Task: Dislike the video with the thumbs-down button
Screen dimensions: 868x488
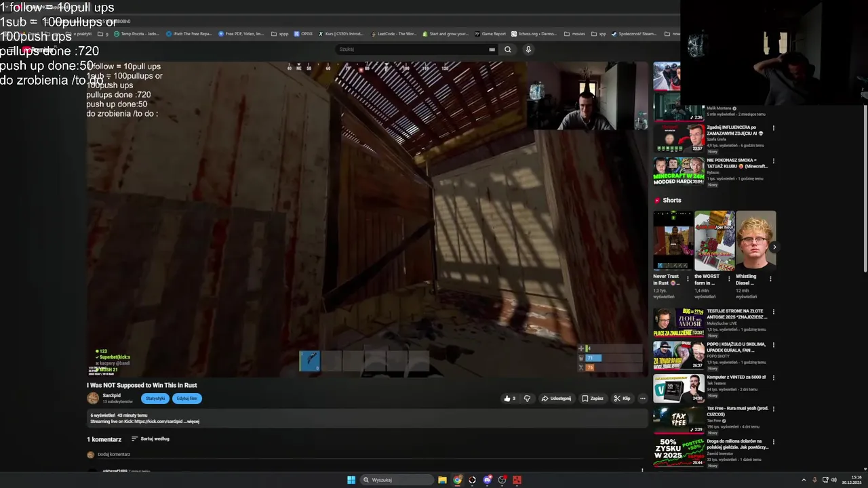Action: pyautogui.click(x=527, y=399)
